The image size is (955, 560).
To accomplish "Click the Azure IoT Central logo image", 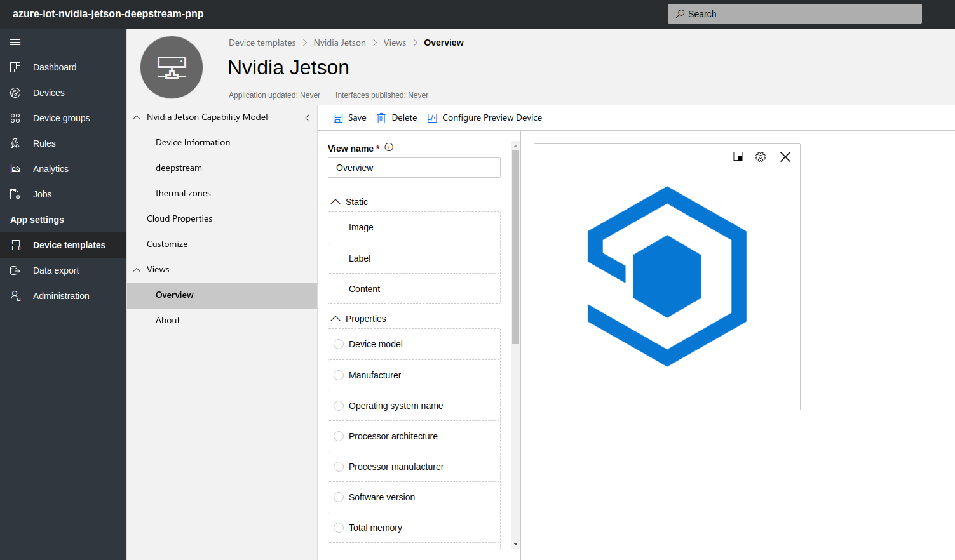I will [667, 276].
